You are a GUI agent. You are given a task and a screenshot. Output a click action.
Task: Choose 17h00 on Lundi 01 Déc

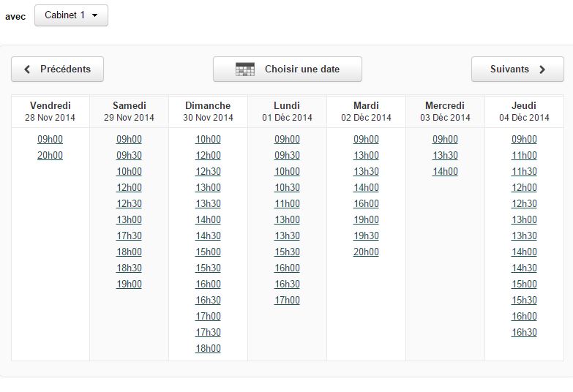point(287,300)
